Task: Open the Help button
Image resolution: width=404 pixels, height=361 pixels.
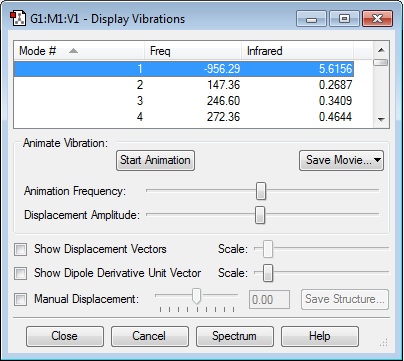Action: [320, 336]
